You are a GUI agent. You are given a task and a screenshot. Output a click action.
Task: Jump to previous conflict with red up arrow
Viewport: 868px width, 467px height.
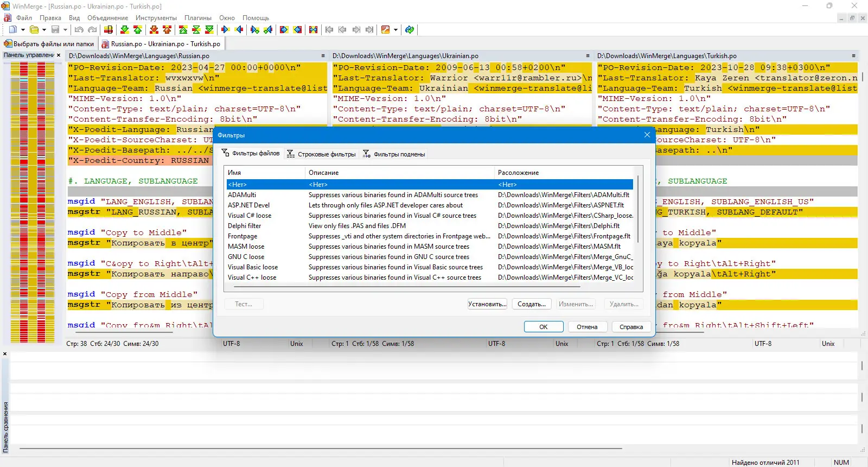tap(167, 30)
